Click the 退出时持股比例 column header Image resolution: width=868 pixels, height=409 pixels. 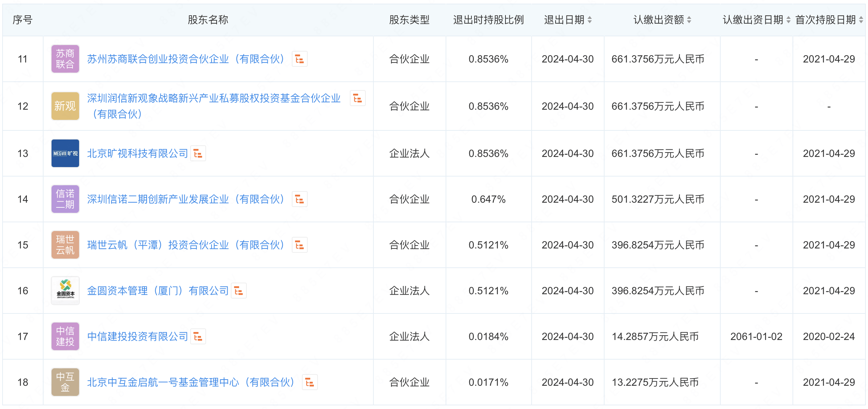tap(488, 20)
